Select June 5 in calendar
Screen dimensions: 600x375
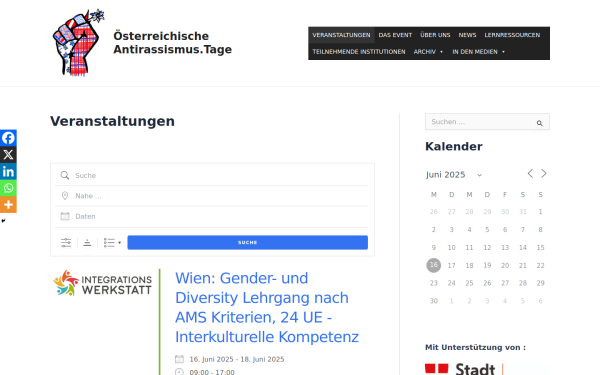coord(487,230)
